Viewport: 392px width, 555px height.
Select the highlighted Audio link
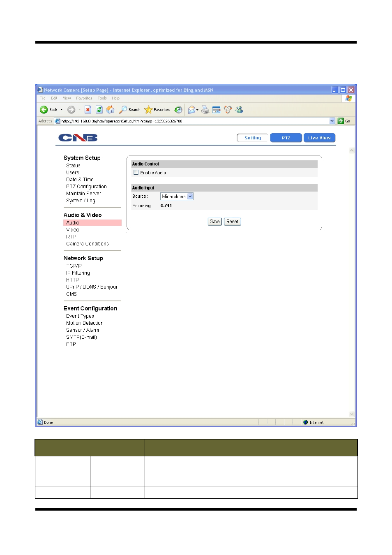coord(92,223)
